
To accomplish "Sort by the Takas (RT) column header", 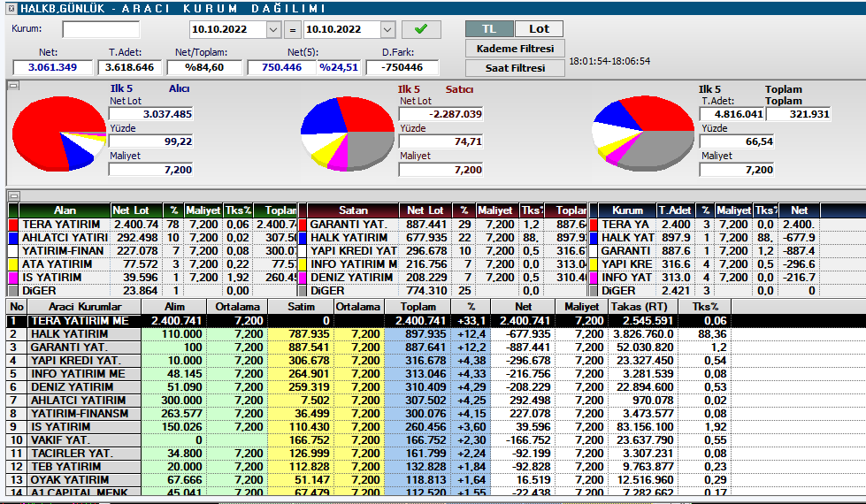I will (x=642, y=306).
